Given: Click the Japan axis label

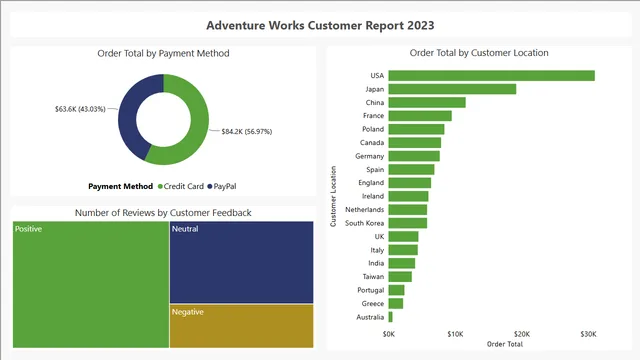Looking at the screenshot, I should (x=375, y=89).
